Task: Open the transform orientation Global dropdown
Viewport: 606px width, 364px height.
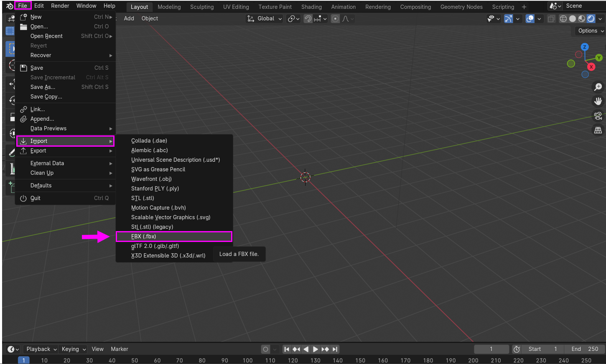Action: coord(265,19)
